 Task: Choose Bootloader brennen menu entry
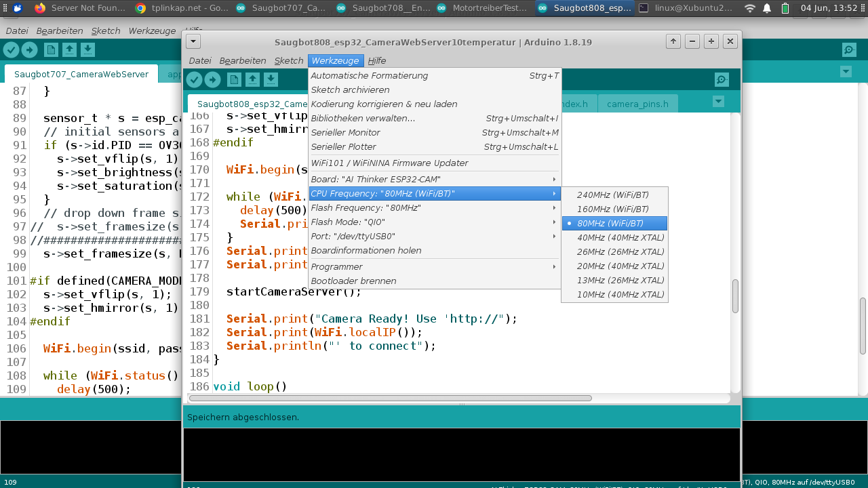coord(435,281)
